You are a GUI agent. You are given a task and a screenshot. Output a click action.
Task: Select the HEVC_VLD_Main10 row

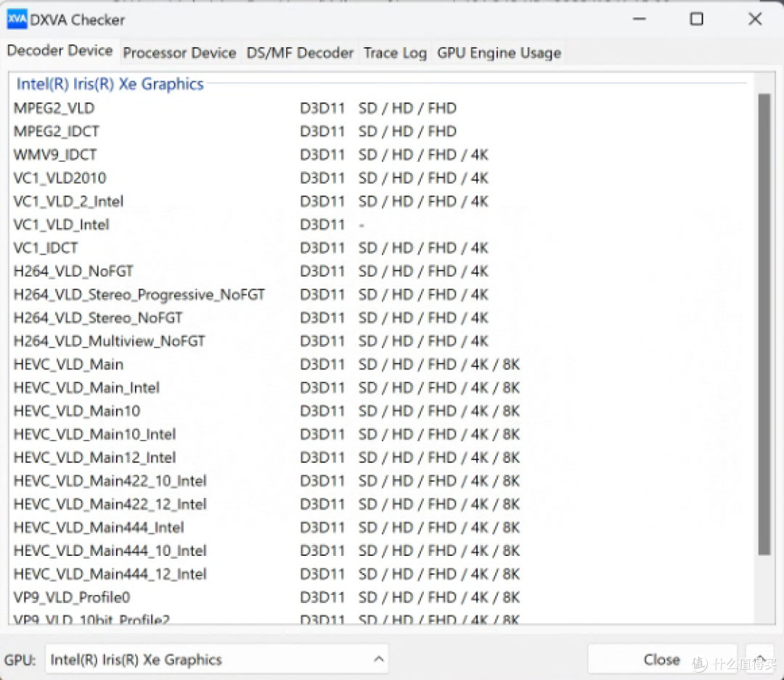click(381, 411)
